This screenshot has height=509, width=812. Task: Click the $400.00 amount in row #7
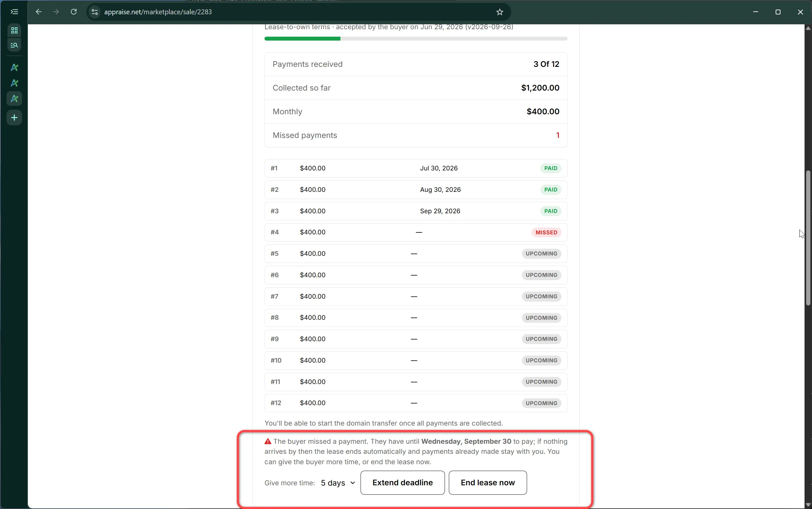(x=312, y=297)
